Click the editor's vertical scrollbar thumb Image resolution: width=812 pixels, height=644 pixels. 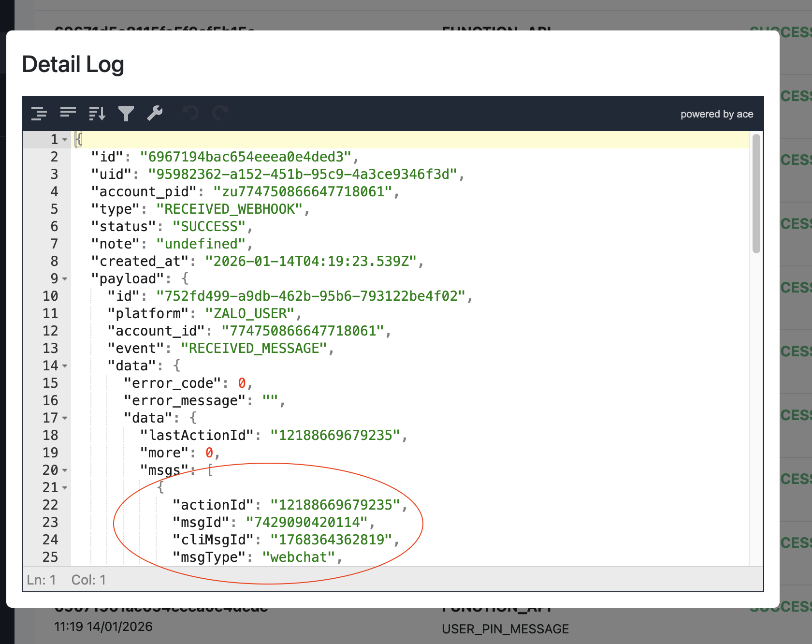(756, 193)
